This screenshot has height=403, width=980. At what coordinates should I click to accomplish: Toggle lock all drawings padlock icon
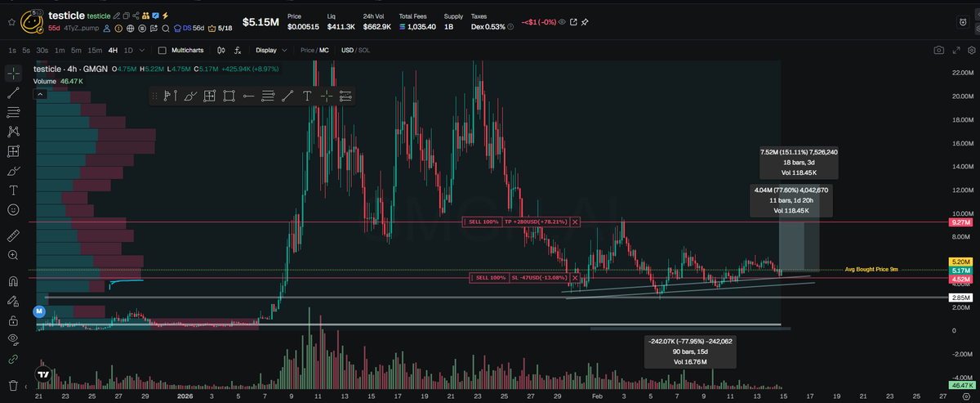click(13, 320)
